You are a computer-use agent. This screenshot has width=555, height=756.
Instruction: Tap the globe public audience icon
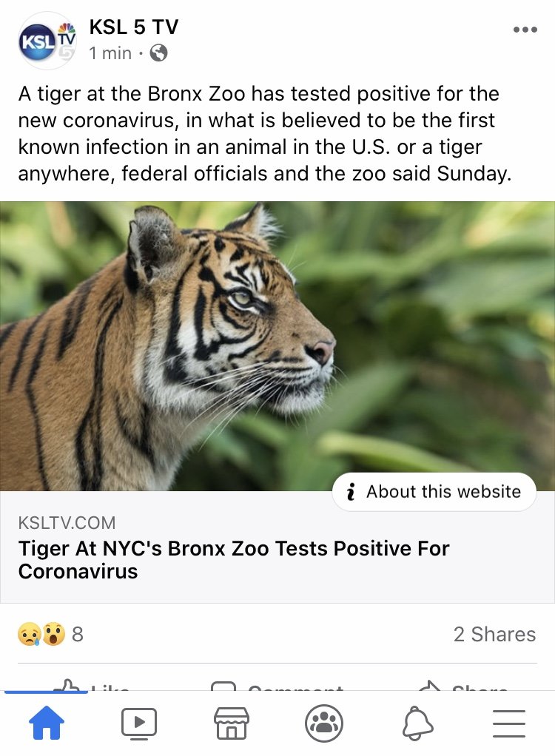(158, 53)
